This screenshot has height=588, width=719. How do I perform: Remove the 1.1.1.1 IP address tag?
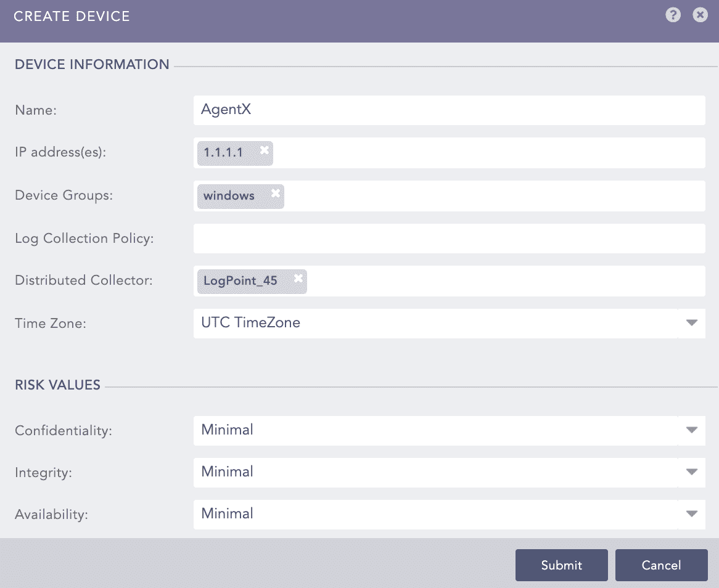click(x=264, y=150)
